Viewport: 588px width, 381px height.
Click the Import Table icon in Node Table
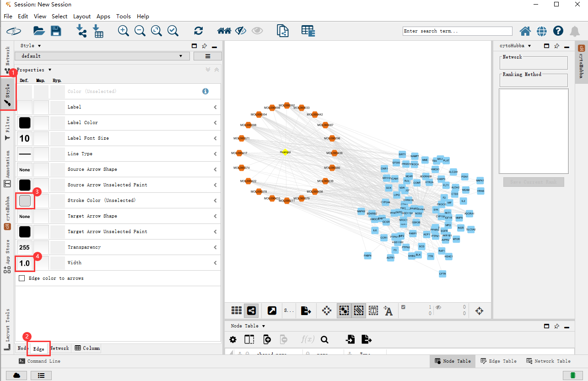coord(350,339)
